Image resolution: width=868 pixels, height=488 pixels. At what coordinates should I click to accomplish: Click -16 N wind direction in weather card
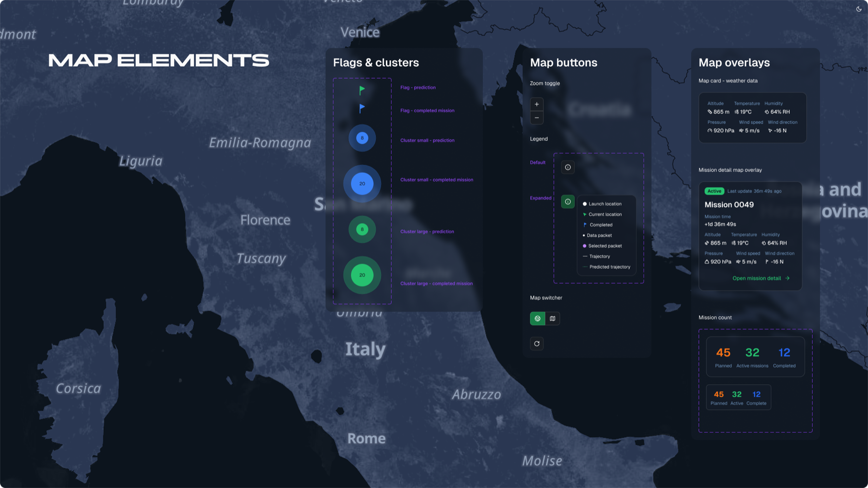(777, 131)
